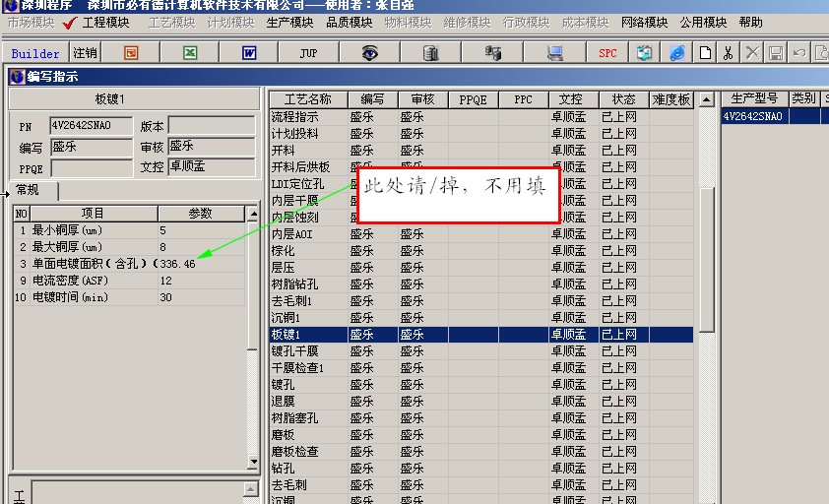
Task: Click the Excel export icon in toolbar
Action: [190, 53]
